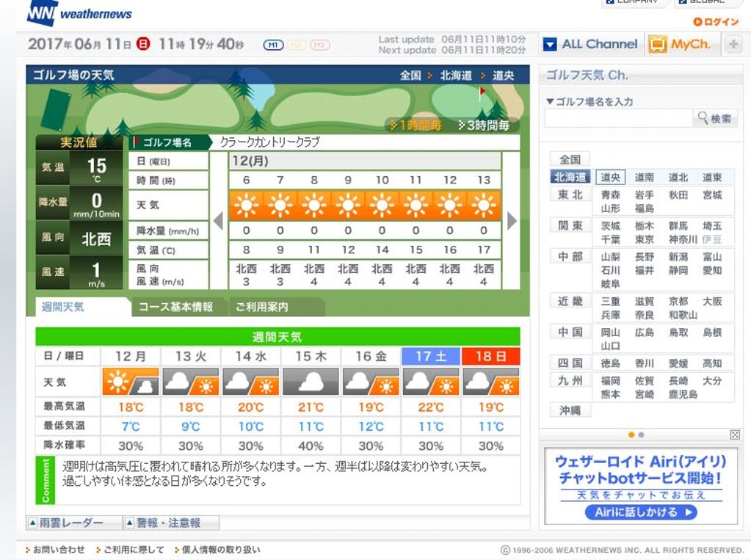
Task: Switch to 3時間毎 three-hourly forecast
Action: (484, 126)
